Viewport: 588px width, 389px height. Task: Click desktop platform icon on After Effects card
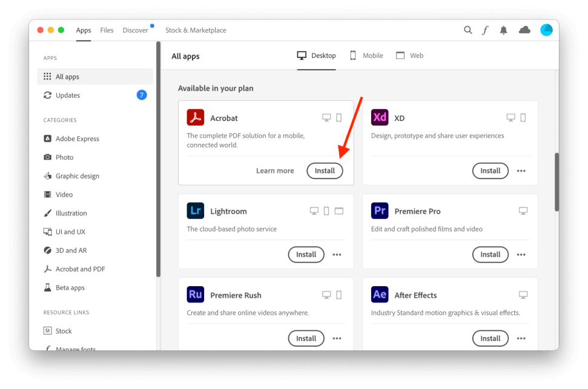[x=523, y=295]
